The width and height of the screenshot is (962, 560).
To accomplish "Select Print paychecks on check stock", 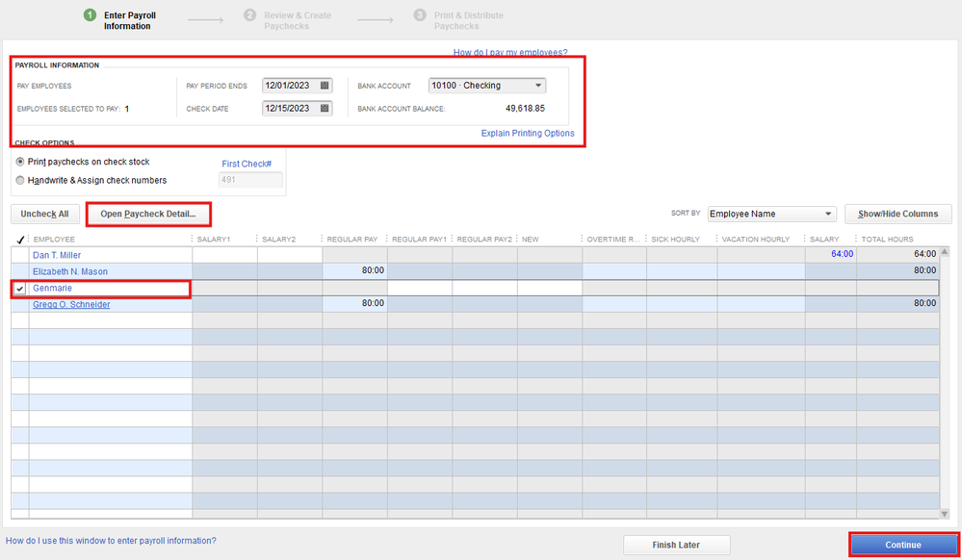I will pos(20,162).
